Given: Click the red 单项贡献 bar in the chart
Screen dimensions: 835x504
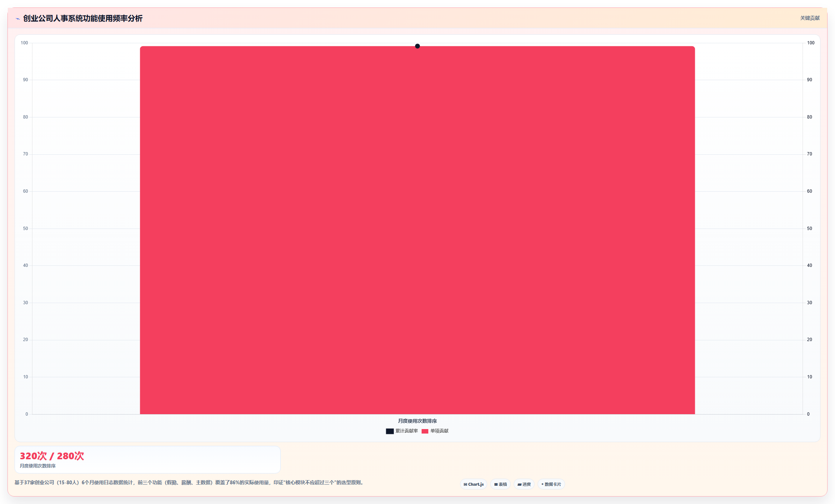Looking at the screenshot, I should [x=417, y=230].
